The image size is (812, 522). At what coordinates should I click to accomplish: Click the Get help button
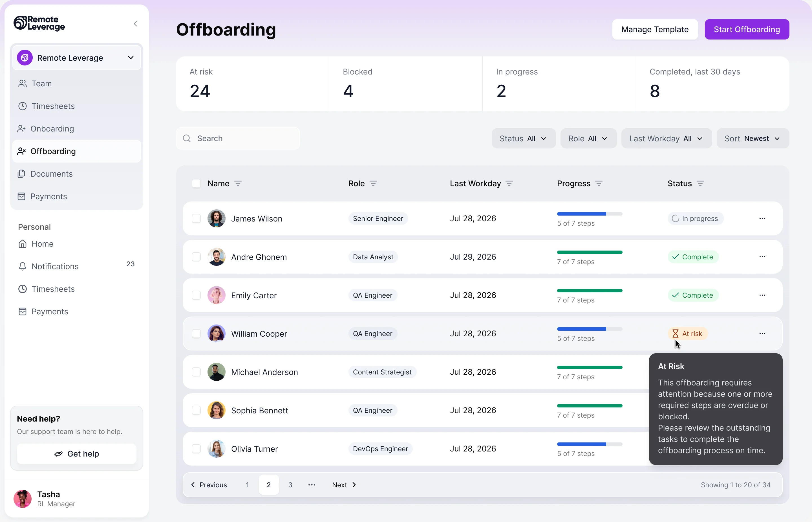pos(76,453)
